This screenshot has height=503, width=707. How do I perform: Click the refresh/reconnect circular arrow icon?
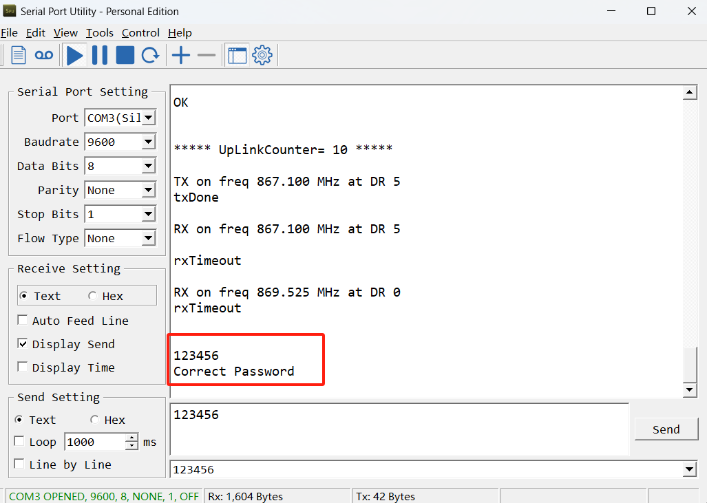150,55
